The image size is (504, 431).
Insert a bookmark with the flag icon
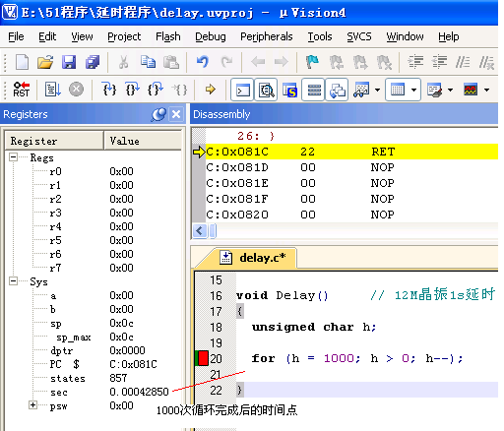click(312, 62)
